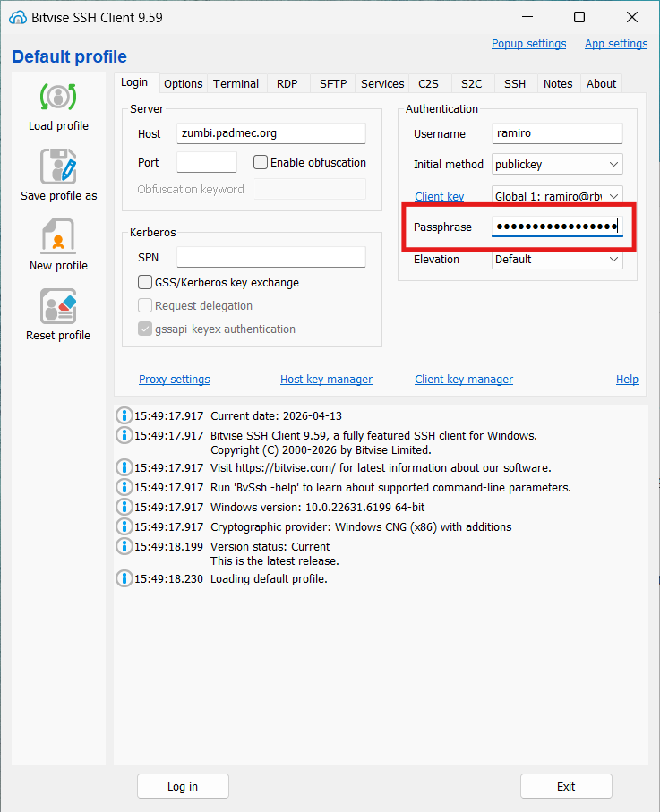Click the Host input field

pyautogui.click(x=271, y=133)
